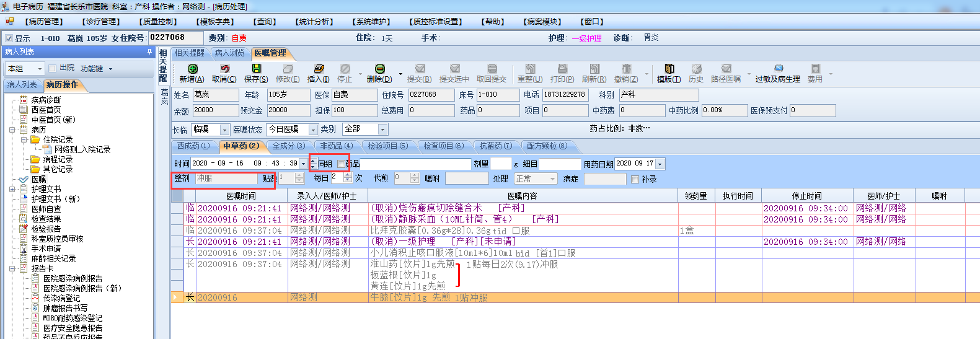Open the 类别 全部 dropdown
The width and height of the screenshot is (980, 339).
[x=382, y=130]
